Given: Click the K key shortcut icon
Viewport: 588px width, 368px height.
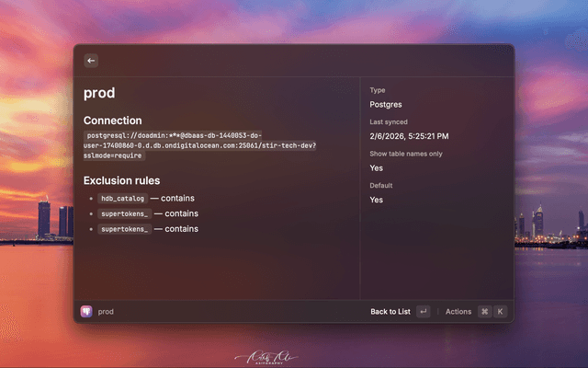Looking at the screenshot, I should (x=501, y=312).
